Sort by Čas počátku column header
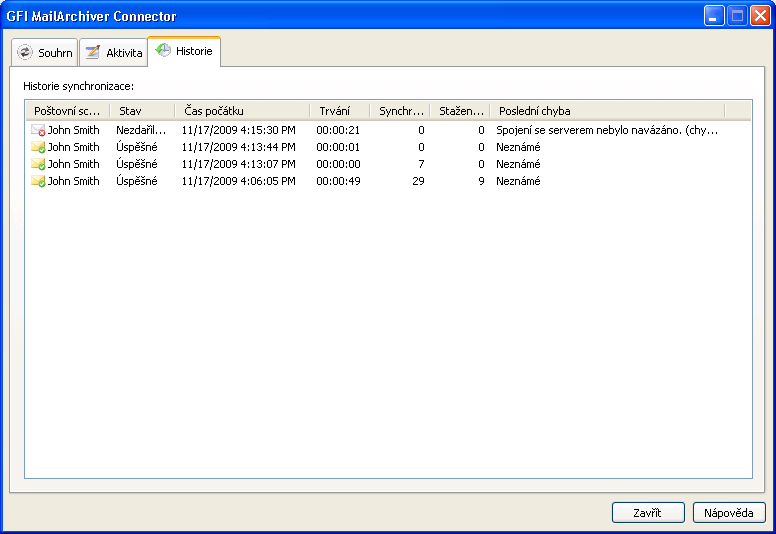Viewport: 776px width, 534px height. click(x=242, y=111)
